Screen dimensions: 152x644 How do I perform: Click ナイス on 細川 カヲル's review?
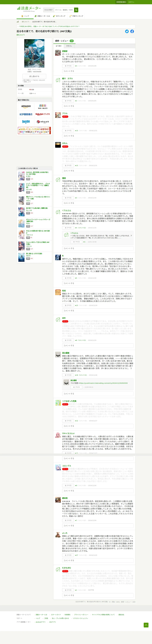(68, 101)
